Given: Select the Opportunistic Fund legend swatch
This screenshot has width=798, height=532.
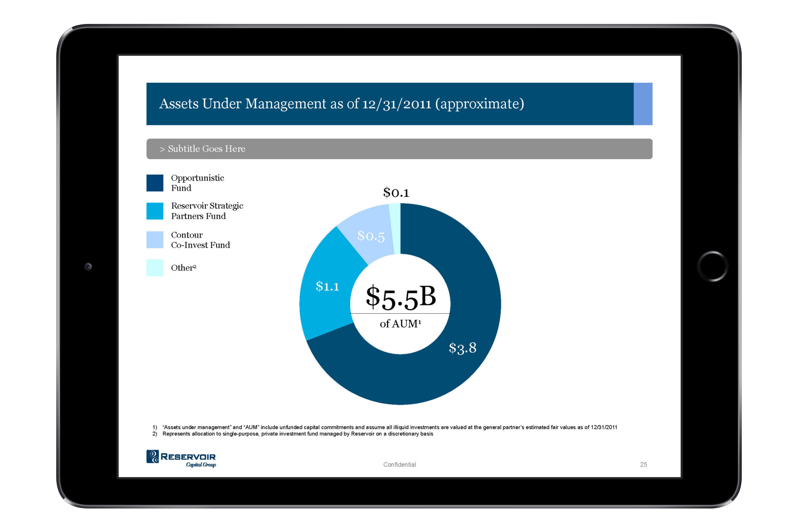Looking at the screenshot, I should point(155,183).
